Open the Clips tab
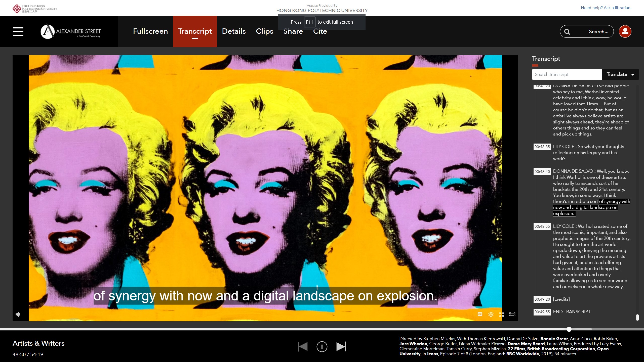Viewport: 644px width, 362px height. tap(264, 31)
